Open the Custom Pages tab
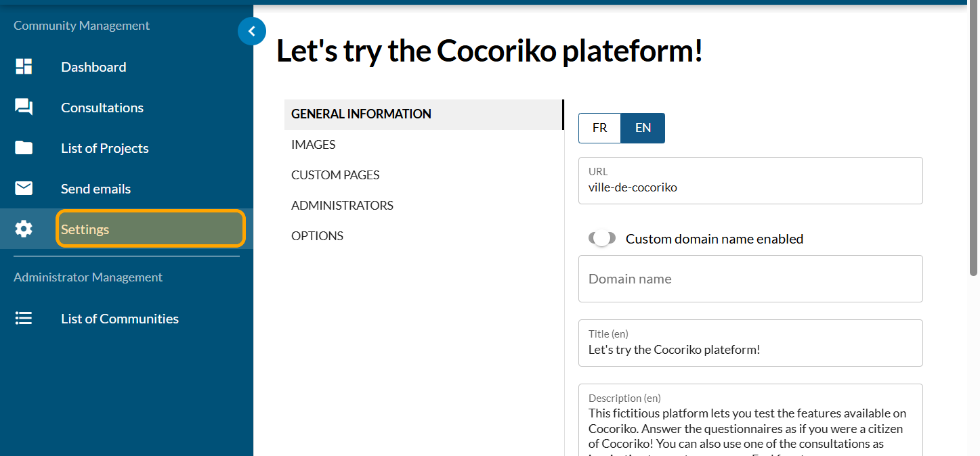980x456 pixels. click(335, 175)
